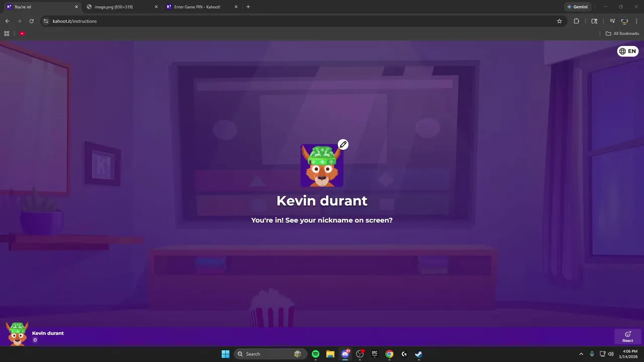This screenshot has height=362, width=644.
Task: Open the Google Lens search icon
Action: pos(594,21)
